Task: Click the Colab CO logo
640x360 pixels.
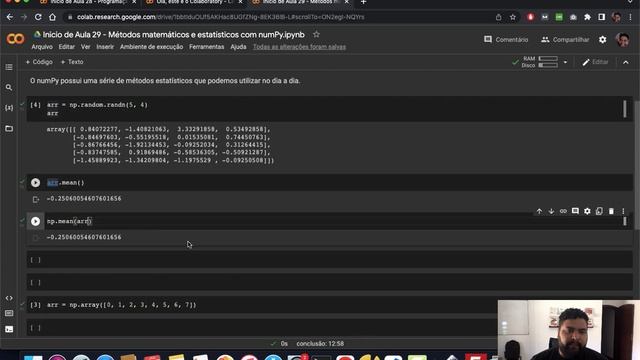Action: (16, 39)
